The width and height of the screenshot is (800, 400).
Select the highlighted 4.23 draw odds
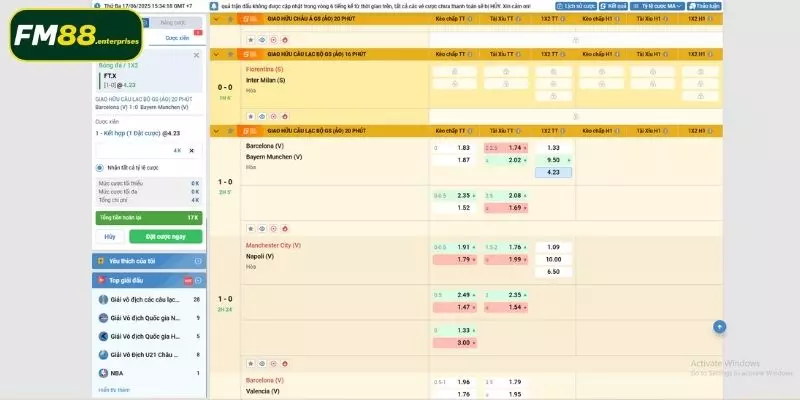(553, 172)
